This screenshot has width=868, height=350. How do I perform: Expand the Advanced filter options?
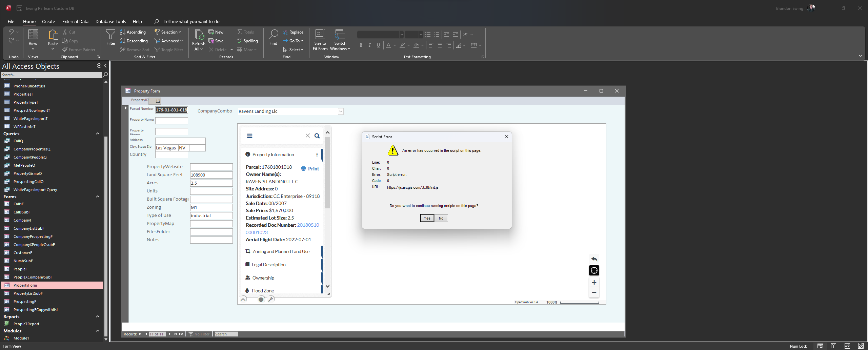pos(169,41)
